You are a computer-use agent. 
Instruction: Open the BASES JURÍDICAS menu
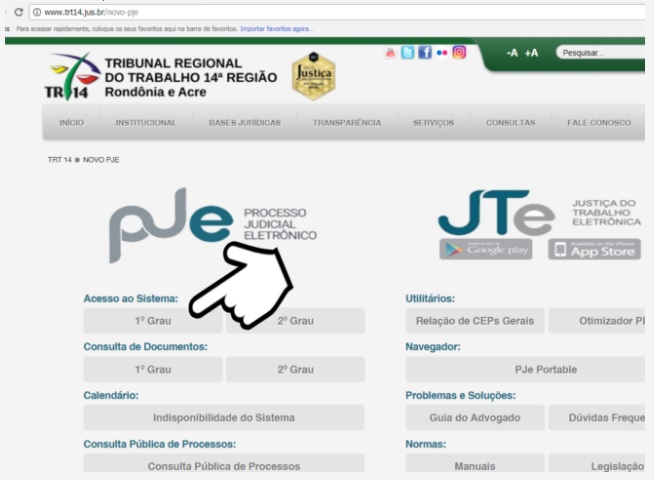click(245, 123)
